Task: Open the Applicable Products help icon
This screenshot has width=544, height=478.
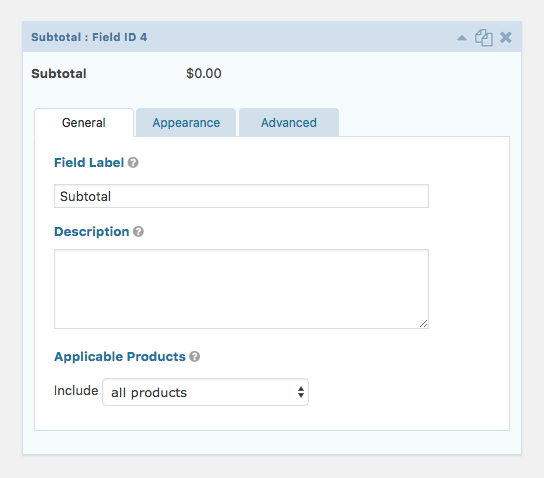Action: click(x=195, y=356)
